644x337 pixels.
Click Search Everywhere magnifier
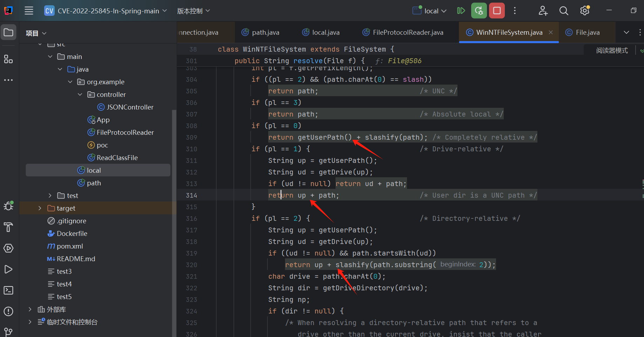point(564,11)
